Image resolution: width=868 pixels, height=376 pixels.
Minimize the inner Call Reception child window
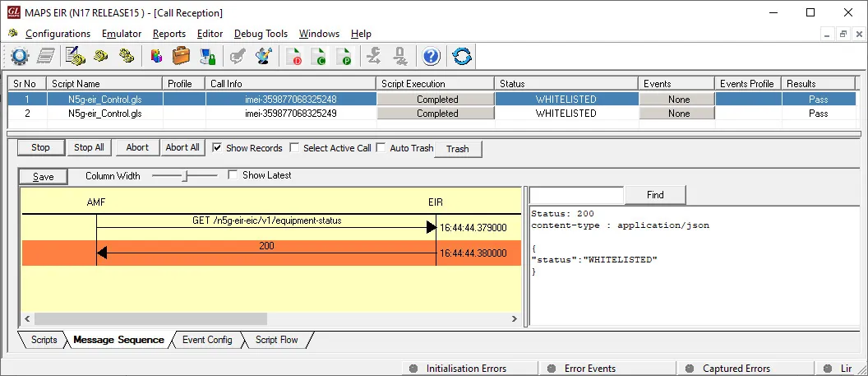coord(828,34)
